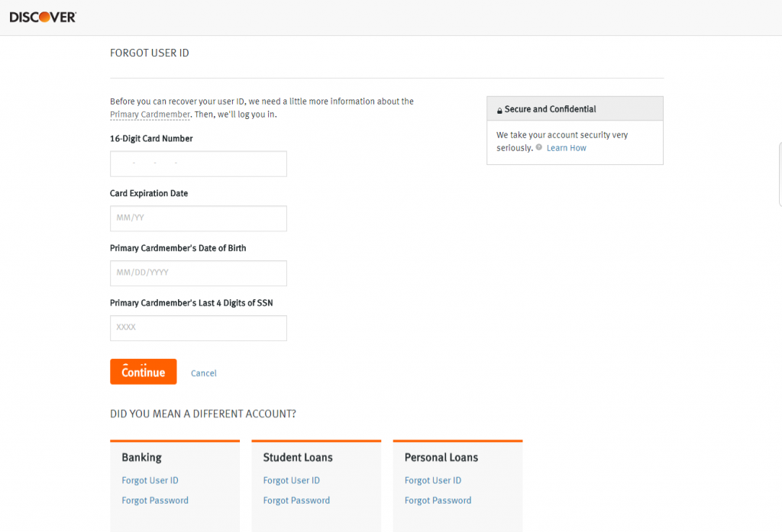Open Forgot Password under Student Loans
Viewport: 782px width, 532px height.
point(296,500)
